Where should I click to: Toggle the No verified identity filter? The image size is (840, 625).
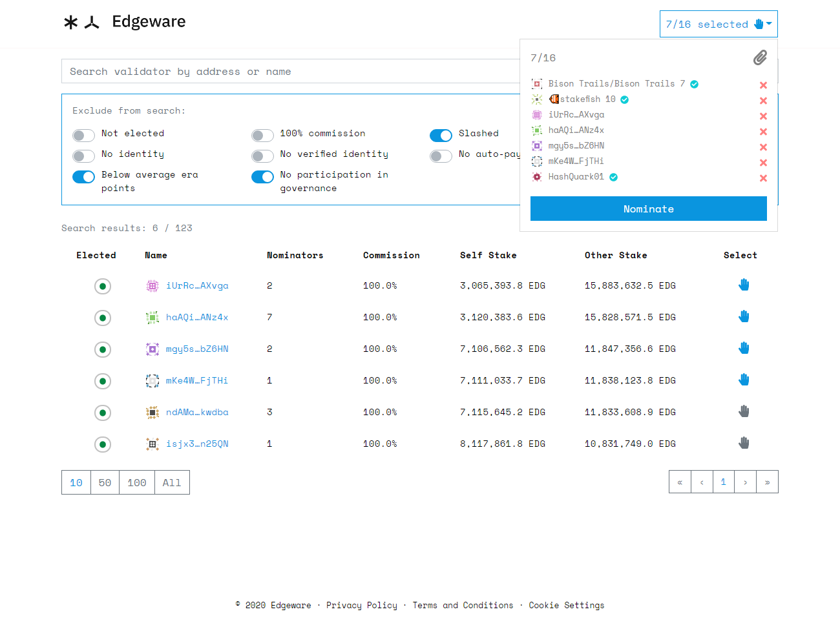[x=262, y=156]
